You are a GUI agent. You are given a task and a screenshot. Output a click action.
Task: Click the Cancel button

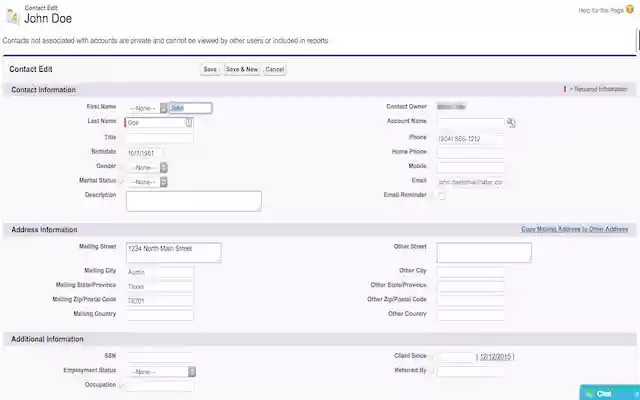pos(274,69)
